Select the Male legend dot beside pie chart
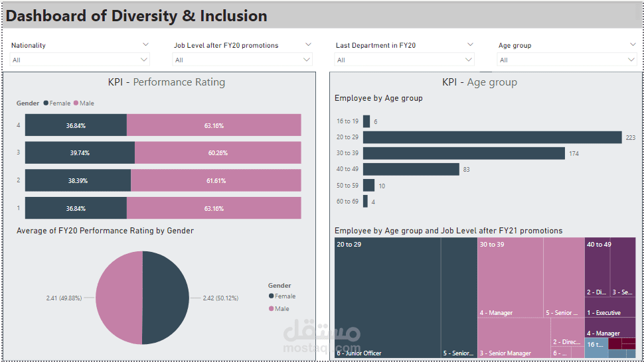 click(x=271, y=309)
